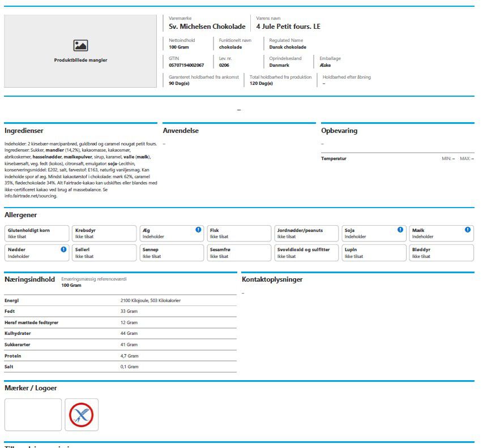Select the Bløddyr allergen card
Viewport: 483px width, 448px height.
[442, 253]
